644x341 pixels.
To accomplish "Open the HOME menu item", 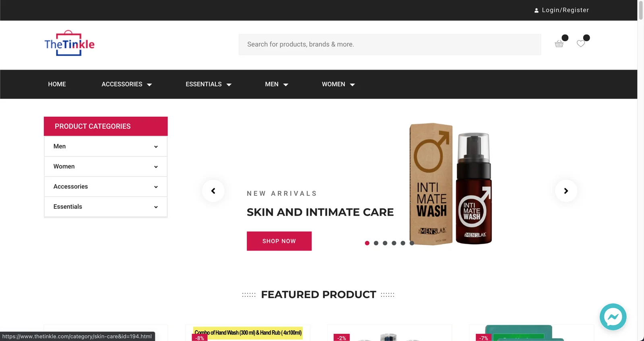I will tap(57, 84).
